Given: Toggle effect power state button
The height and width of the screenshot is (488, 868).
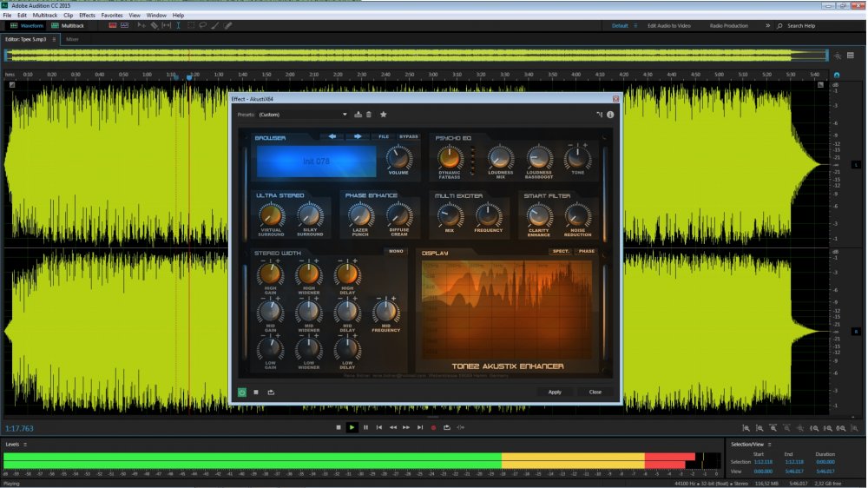Looking at the screenshot, I should [242, 392].
